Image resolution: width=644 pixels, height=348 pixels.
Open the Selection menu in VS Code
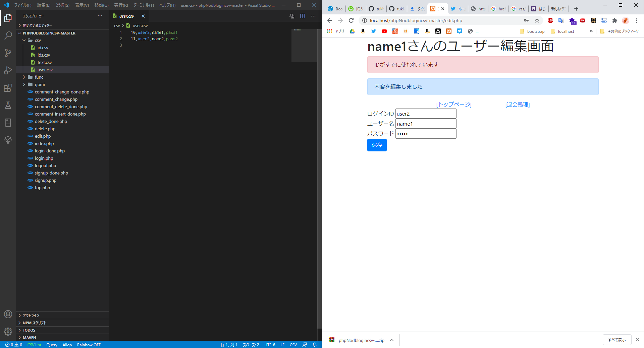pos(63,5)
